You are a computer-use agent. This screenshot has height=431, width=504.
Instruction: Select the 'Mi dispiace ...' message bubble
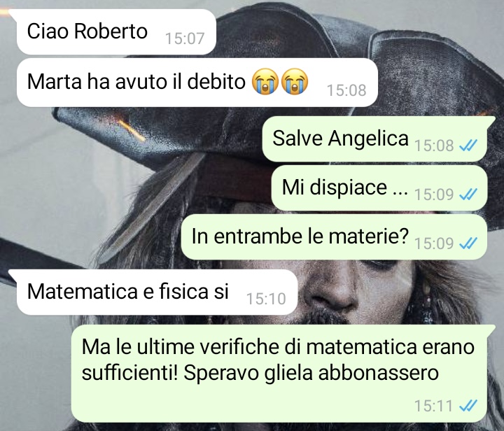coord(379,188)
